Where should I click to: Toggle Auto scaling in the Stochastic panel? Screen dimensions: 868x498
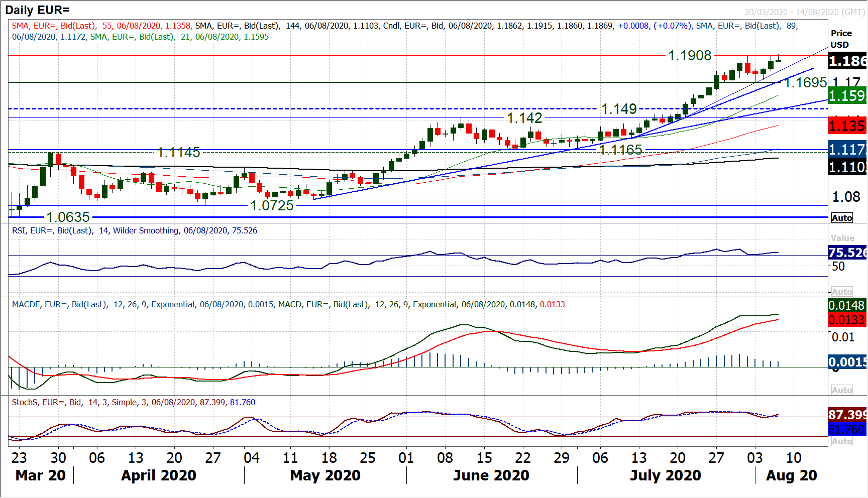[842, 441]
